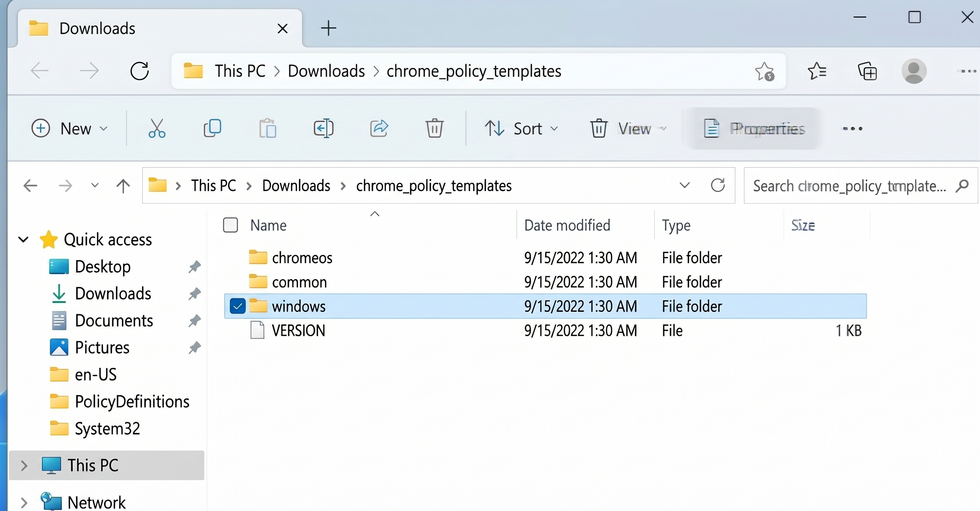This screenshot has height=511, width=980.
Task: Click the reload icon in top bar
Action: (139, 71)
